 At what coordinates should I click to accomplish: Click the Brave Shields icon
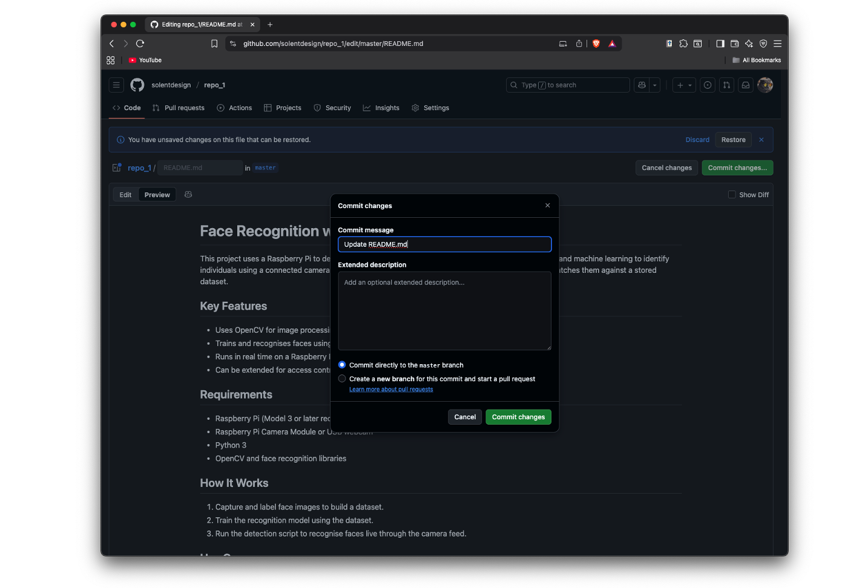point(596,44)
